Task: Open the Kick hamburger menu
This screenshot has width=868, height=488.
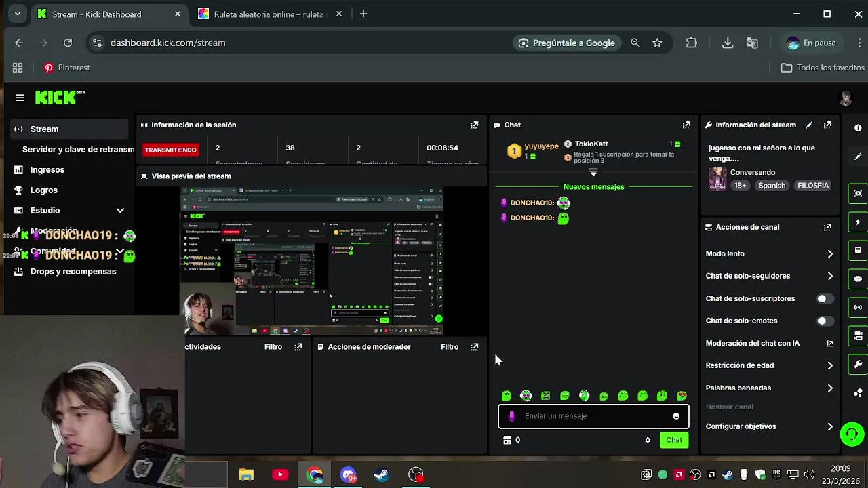Action: click(x=20, y=98)
